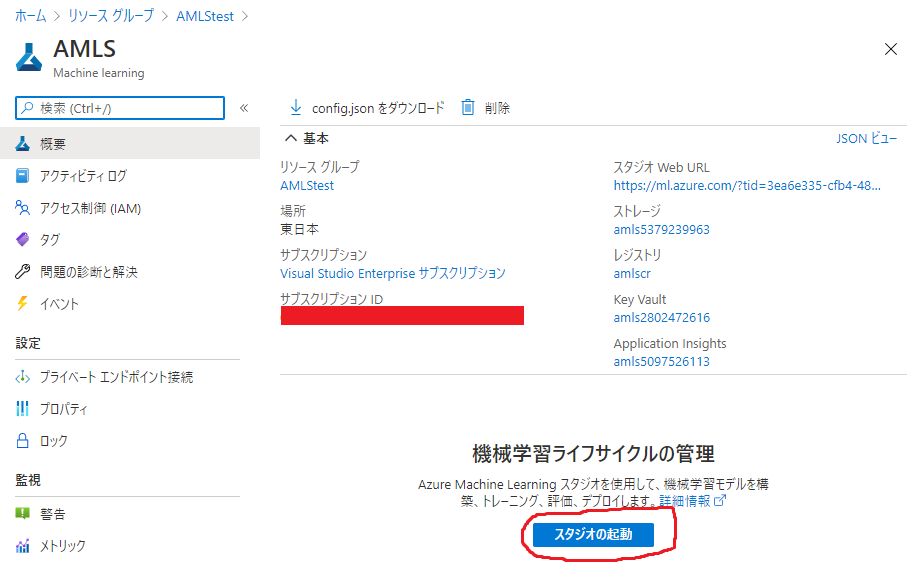
Task: Open the amlscr registry link
Action: point(632,274)
